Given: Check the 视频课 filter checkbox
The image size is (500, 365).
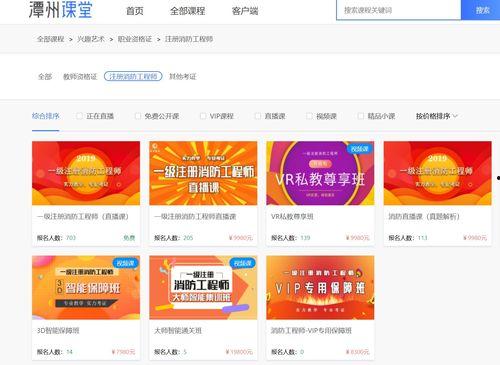Looking at the screenshot, I should point(309,116).
